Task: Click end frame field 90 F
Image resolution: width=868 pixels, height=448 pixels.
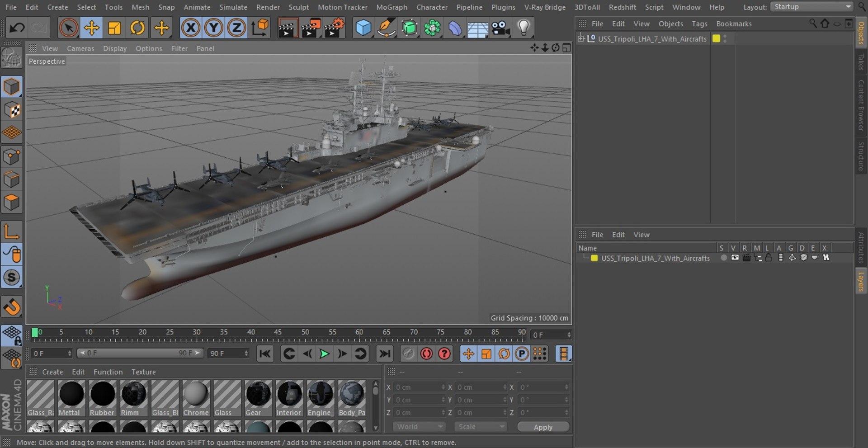Action: [228, 353]
